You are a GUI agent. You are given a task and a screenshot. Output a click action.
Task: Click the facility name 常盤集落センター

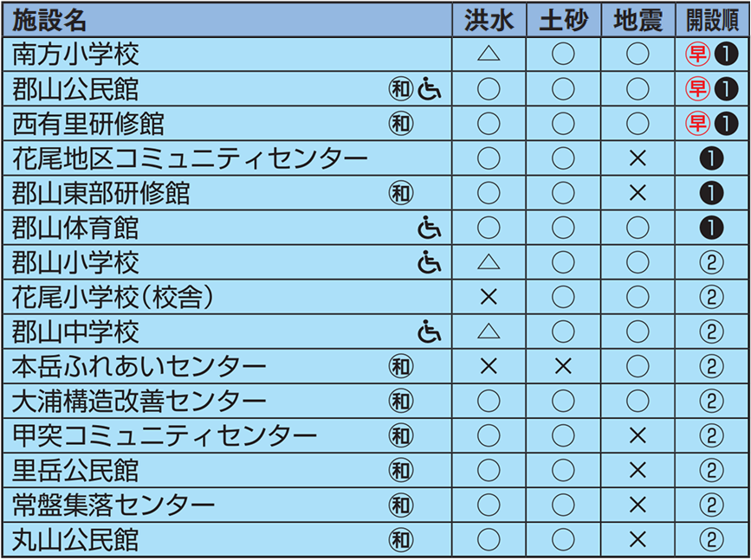(113, 505)
